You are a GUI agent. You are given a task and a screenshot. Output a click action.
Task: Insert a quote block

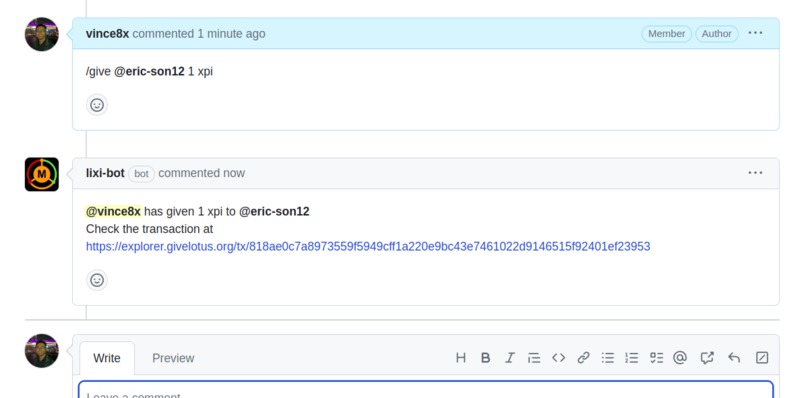(534, 358)
